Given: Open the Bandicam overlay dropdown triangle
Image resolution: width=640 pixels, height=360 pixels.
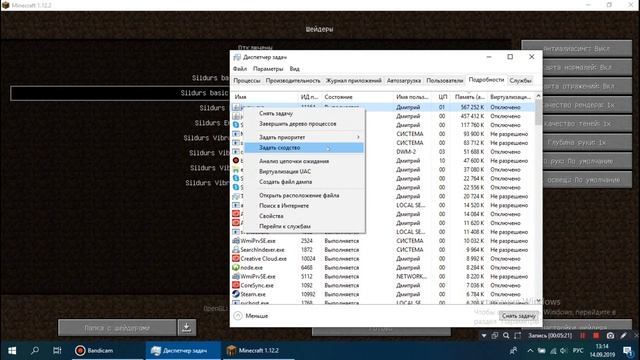Looking at the screenshot, I should pos(484,336).
